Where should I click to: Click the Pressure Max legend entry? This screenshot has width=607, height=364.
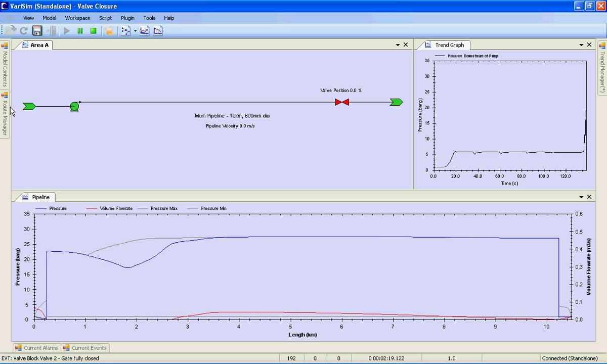point(157,208)
